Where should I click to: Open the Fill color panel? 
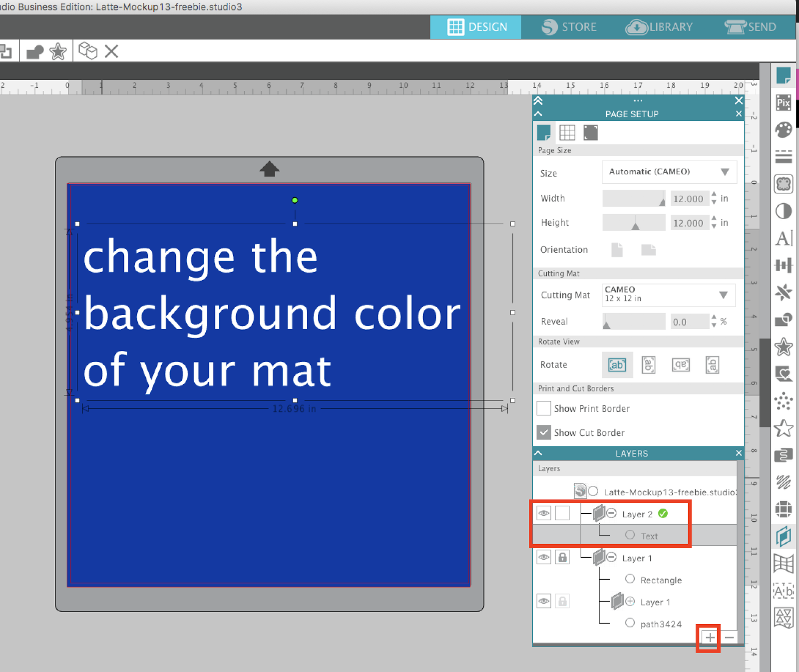click(x=784, y=129)
